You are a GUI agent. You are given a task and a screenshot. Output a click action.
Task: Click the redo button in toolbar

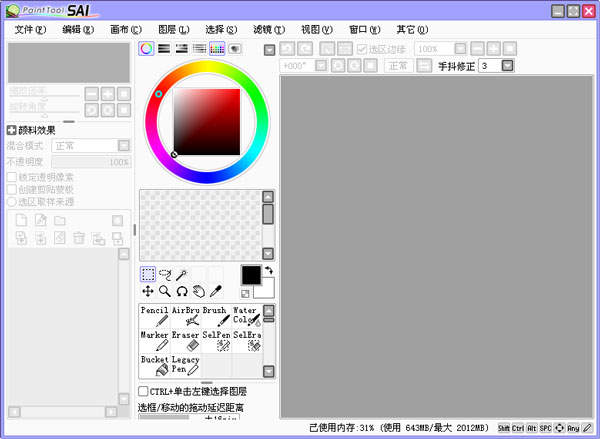click(x=305, y=49)
